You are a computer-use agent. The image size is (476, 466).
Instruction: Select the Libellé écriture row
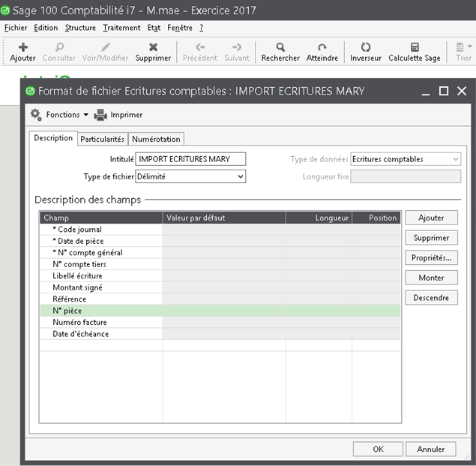[220, 275]
